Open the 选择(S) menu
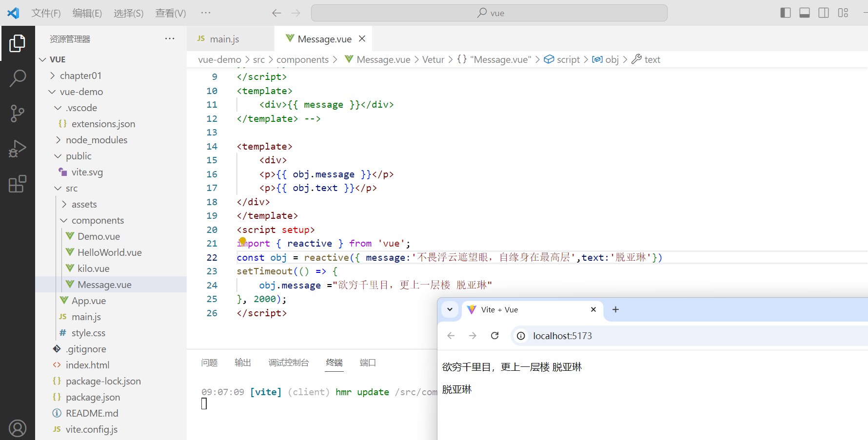Screen dimensions: 868x440 pos(129,13)
